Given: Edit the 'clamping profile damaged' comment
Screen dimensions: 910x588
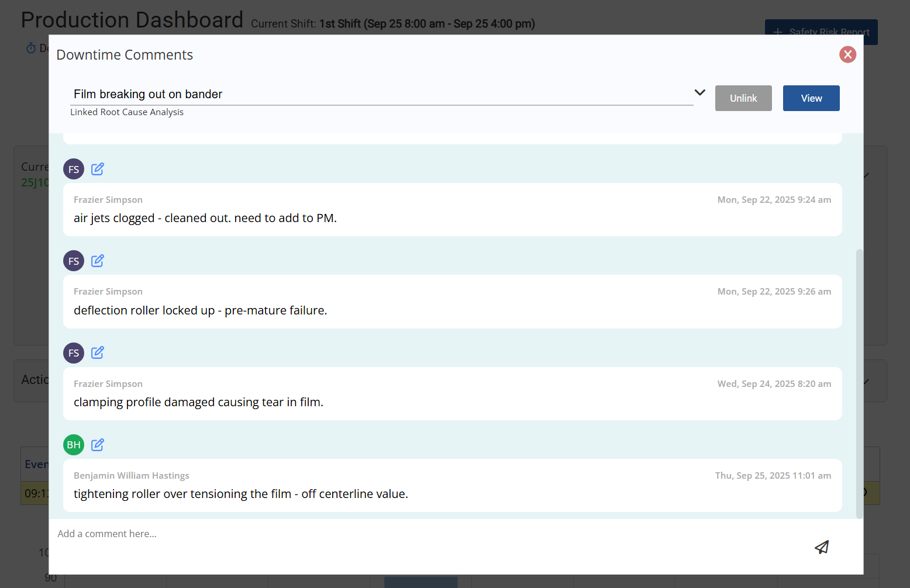Looking at the screenshot, I should pos(98,352).
